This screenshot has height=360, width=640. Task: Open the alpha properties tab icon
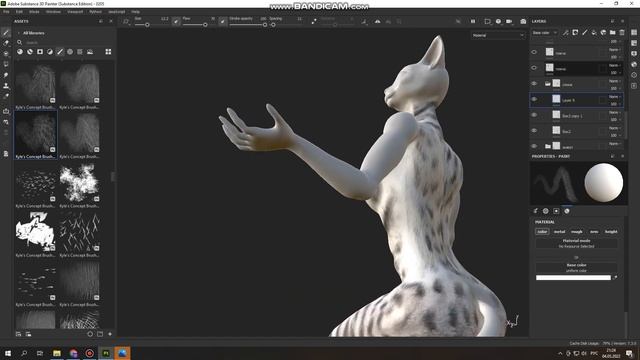(546, 211)
